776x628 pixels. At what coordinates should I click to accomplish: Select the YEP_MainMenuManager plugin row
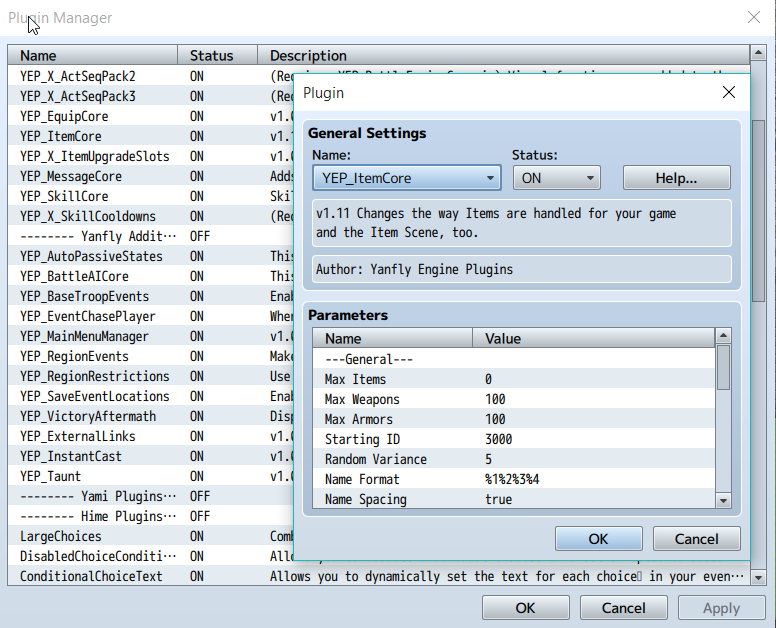[x=150, y=336]
